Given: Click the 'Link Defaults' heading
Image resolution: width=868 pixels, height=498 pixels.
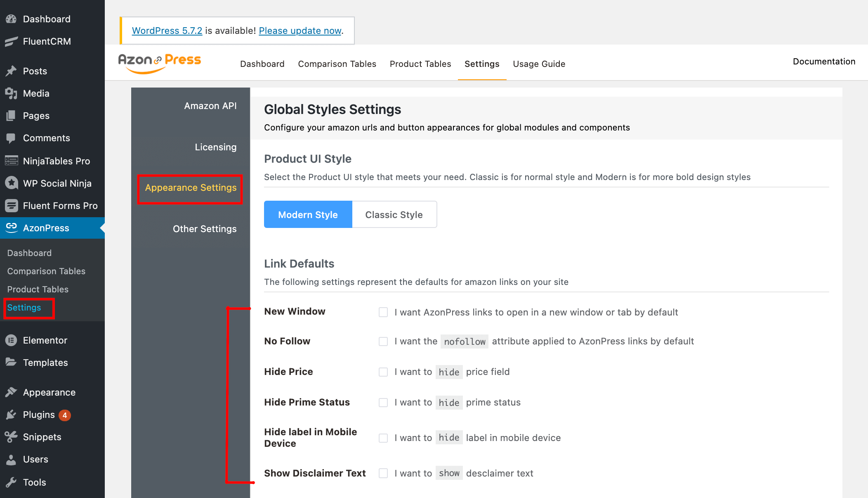Looking at the screenshot, I should click(299, 263).
